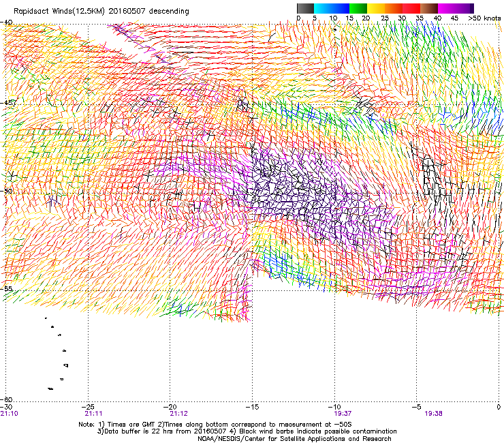Click the '21:10' pass time label

click(9, 414)
